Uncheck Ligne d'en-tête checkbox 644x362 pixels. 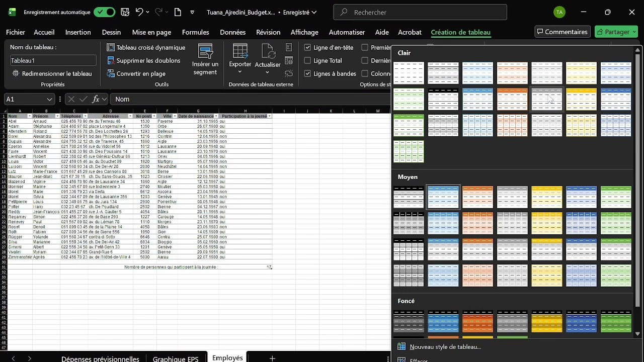pos(307,47)
